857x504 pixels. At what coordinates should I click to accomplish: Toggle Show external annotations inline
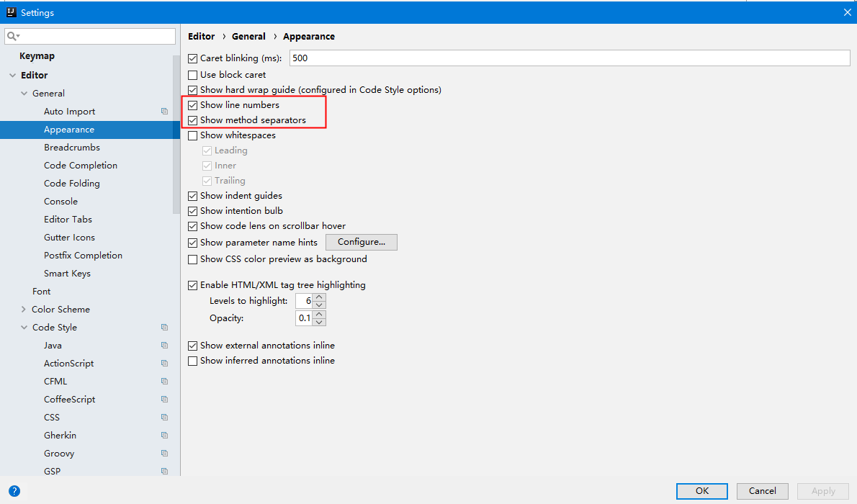click(x=192, y=346)
